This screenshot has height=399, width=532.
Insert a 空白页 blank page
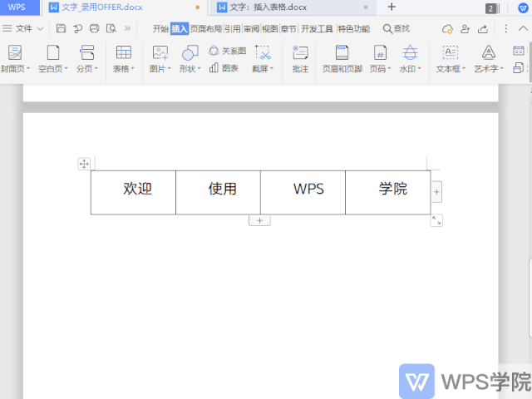click(53, 53)
